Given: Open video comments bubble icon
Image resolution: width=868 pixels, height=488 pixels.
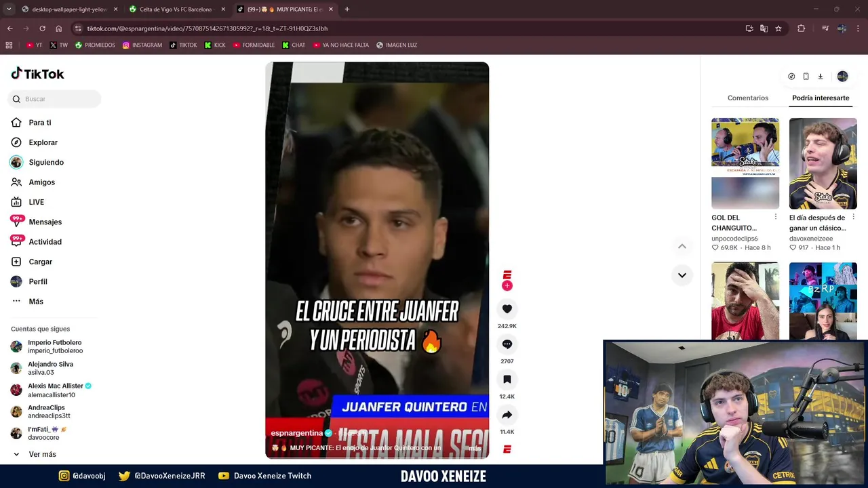Looking at the screenshot, I should (x=507, y=344).
